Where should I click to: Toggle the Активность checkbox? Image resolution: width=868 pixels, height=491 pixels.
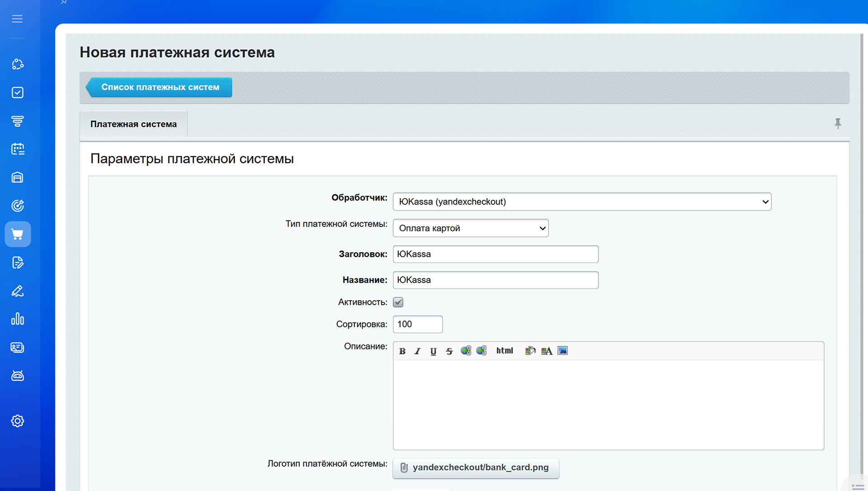(x=398, y=302)
